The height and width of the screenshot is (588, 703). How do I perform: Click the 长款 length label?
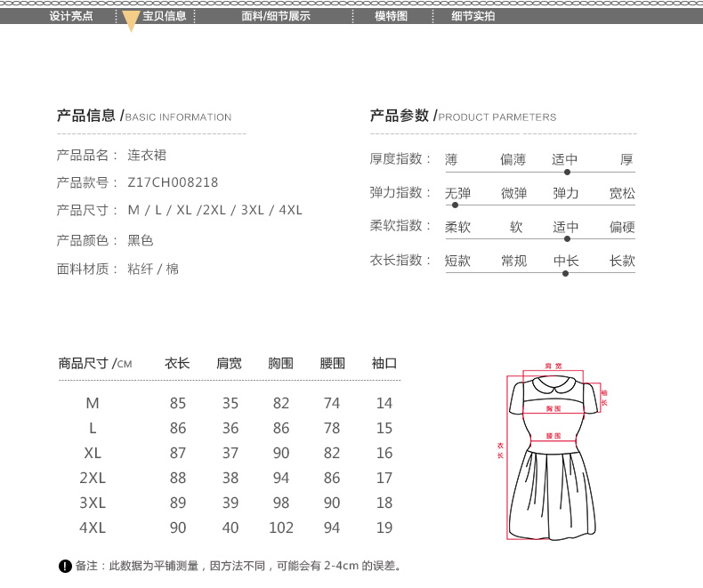[622, 261]
